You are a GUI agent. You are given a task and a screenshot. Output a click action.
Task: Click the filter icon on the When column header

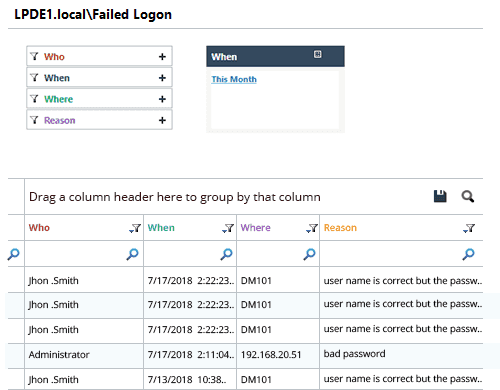pos(228,228)
